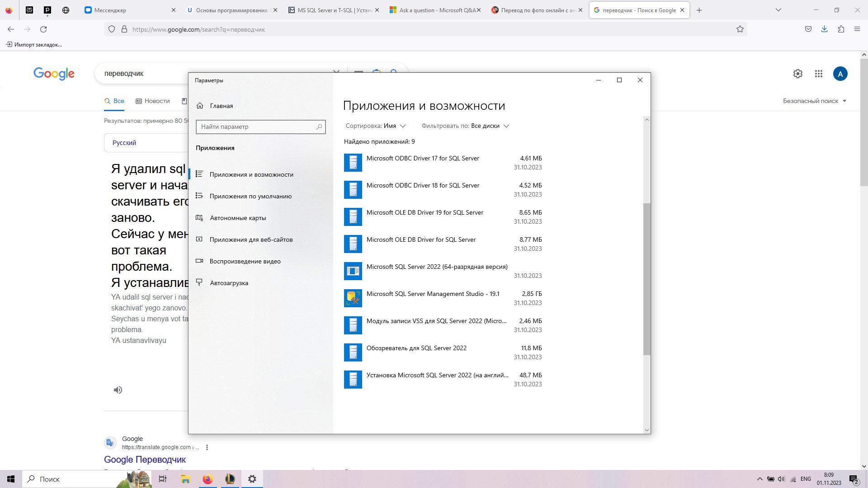This screenshot has width=868, height=488.
Task: Open Приложения по умолчанию settings page
Action: point(250,196)
